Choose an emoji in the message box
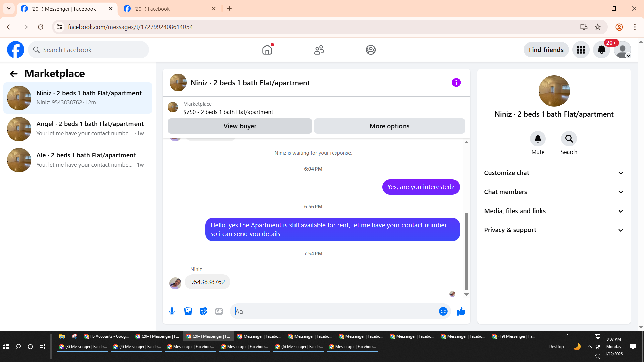The height and width of the screenshot is (362, 644). (x=443, y=311)
